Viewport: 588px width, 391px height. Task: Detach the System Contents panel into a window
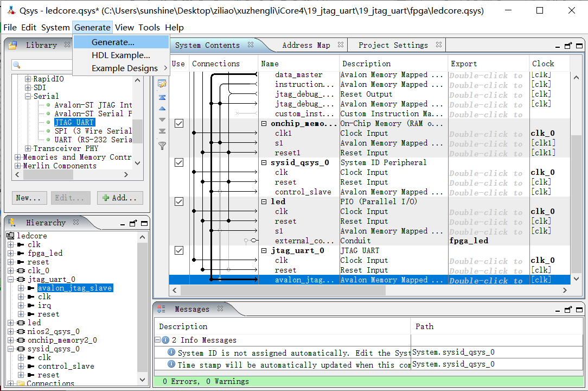pos(568,46)
